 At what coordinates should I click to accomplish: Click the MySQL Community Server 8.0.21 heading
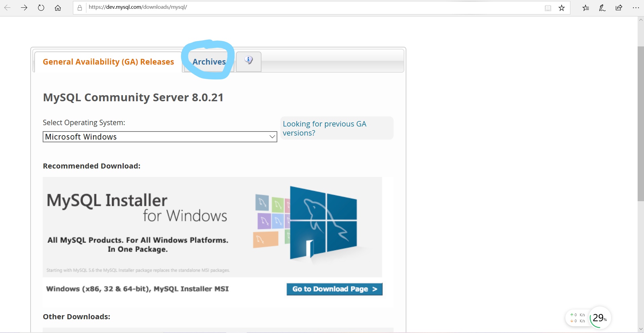pos(133,98)
